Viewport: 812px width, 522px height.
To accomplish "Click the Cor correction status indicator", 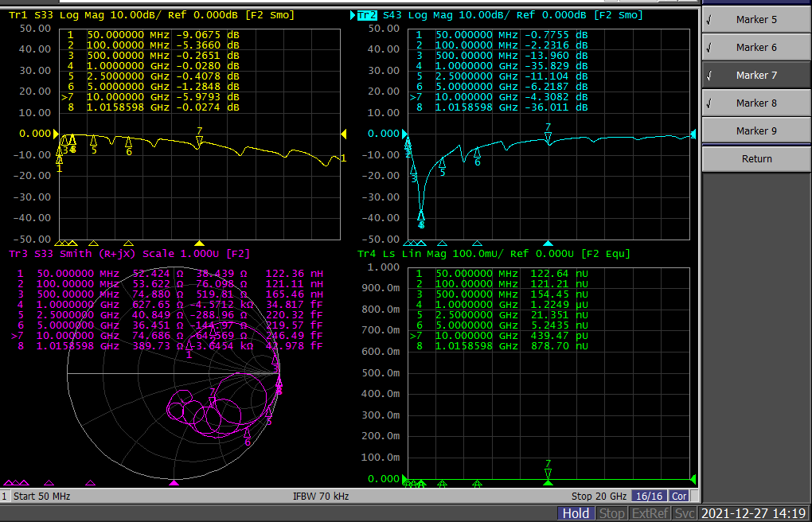I will click(679, 496).
